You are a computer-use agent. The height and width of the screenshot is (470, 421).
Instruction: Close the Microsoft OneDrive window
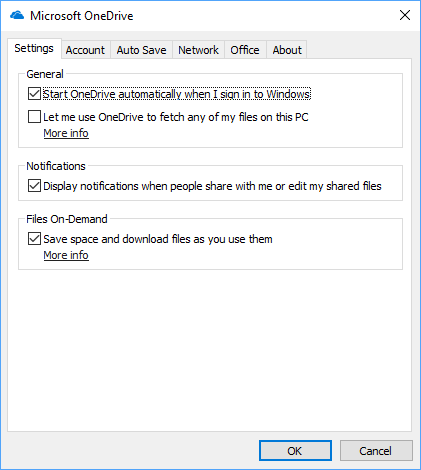click(405, 15)
